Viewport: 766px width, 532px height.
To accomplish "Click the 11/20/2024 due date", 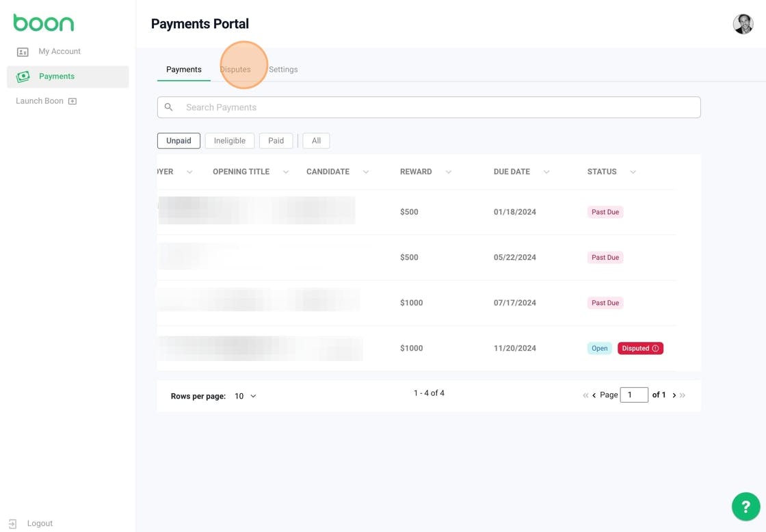I will pos(515,348).
